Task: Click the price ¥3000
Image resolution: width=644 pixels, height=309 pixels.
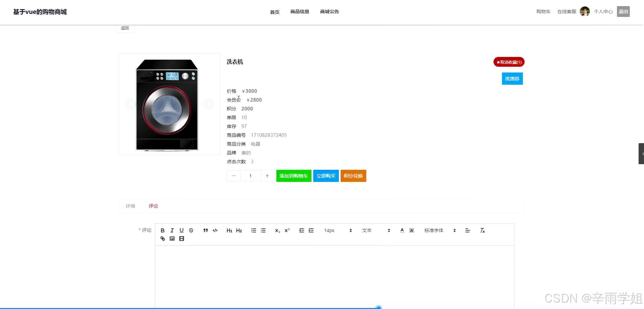Action: point(249,91)
